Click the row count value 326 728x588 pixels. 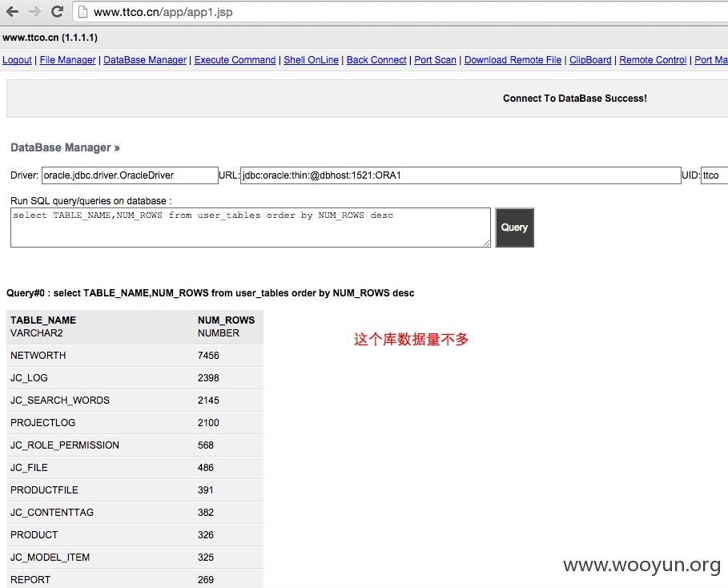point(206,534)
